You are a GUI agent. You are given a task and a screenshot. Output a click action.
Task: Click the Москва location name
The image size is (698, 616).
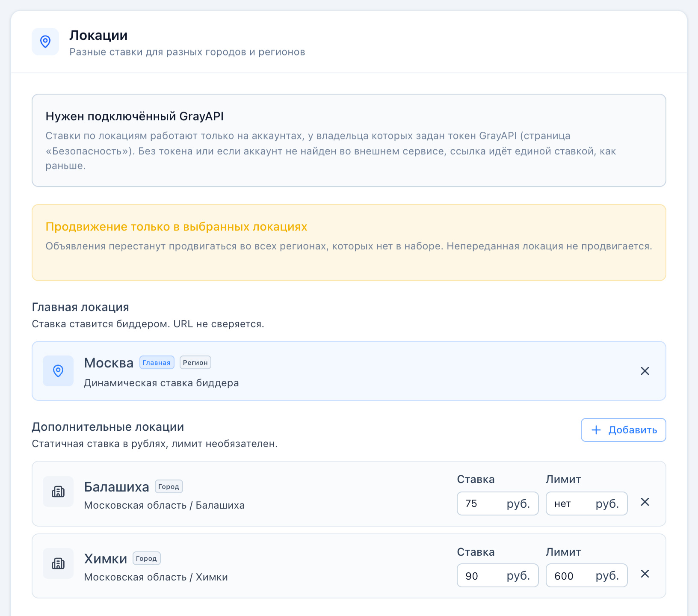coord(109,363)
